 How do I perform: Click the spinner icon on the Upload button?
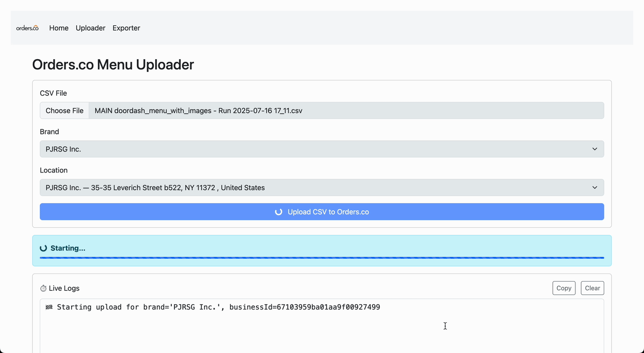pyautogui.click(x=278, y=211)
